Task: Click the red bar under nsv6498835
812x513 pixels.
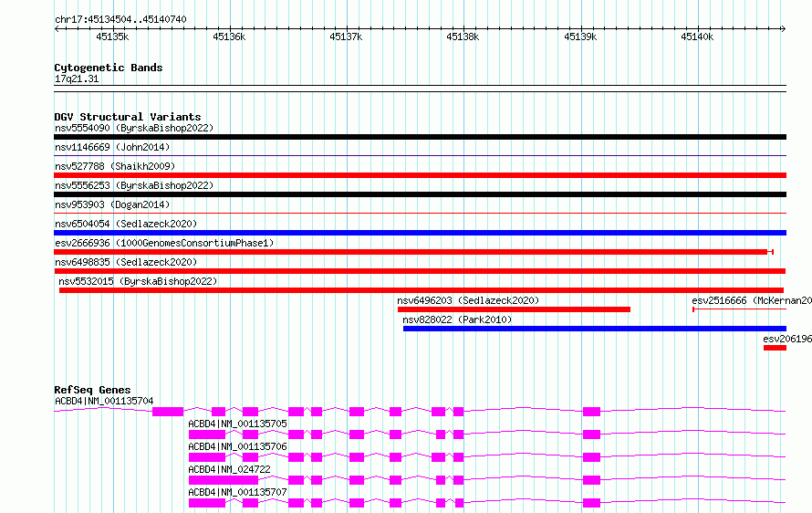Action: tap(420, 271)
